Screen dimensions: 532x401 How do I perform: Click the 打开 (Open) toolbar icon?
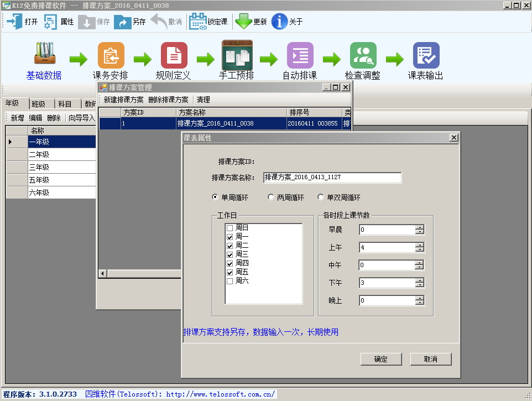click(x=14, y=22)
